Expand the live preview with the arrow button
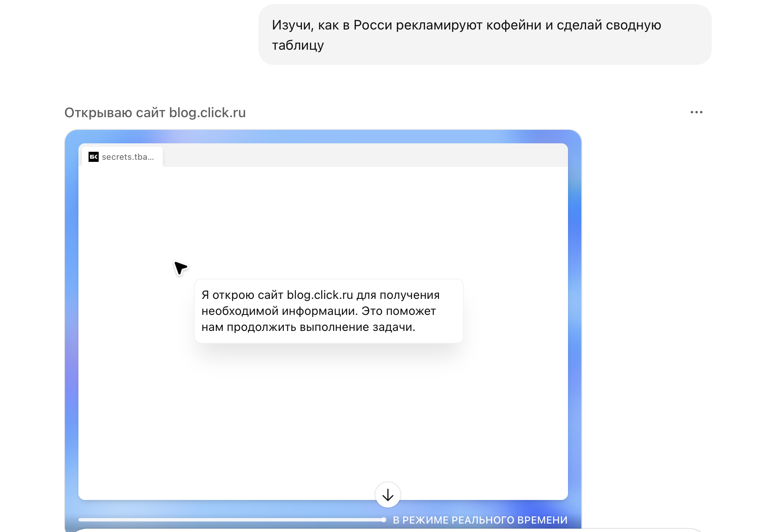This screenshot has width=759, height=532. 387,495
